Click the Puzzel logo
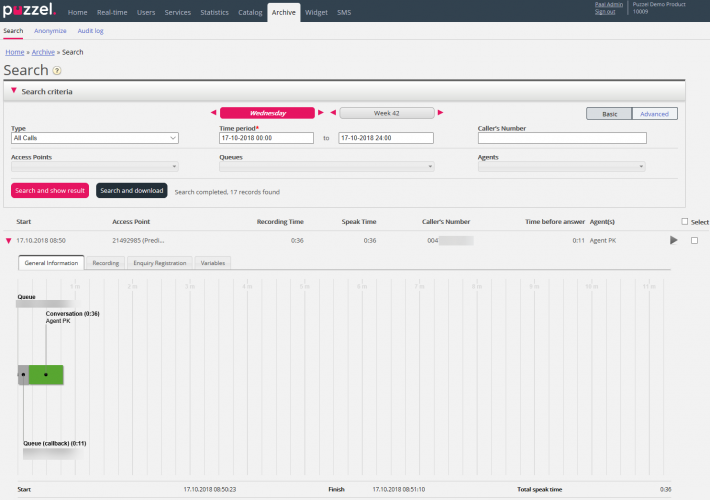The width and height of the screenshot is (710, 500). [29, 10]
